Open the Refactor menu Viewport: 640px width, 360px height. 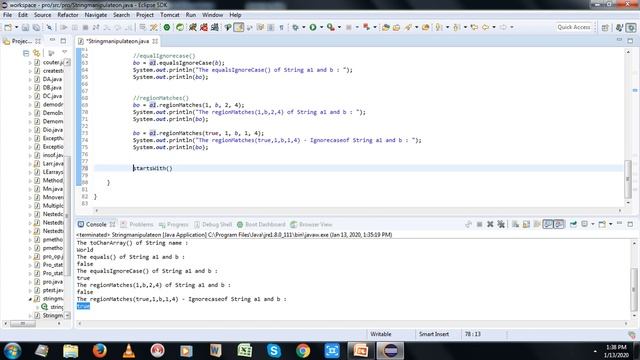click(x=67, y=15)
